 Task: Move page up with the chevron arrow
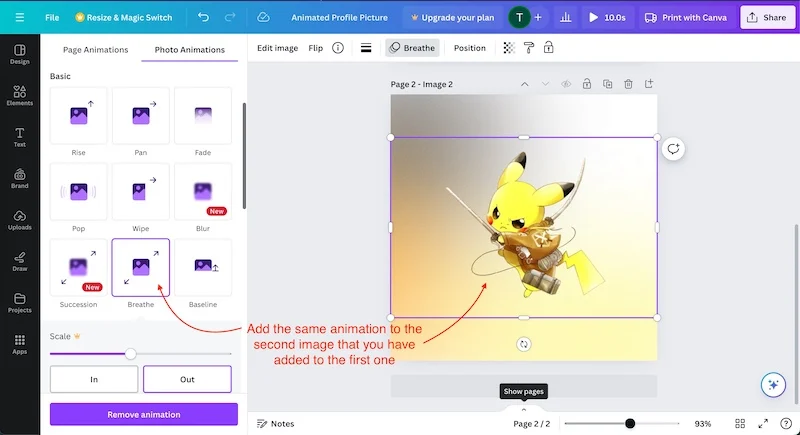pyautogui.click(x=525, y=84)
